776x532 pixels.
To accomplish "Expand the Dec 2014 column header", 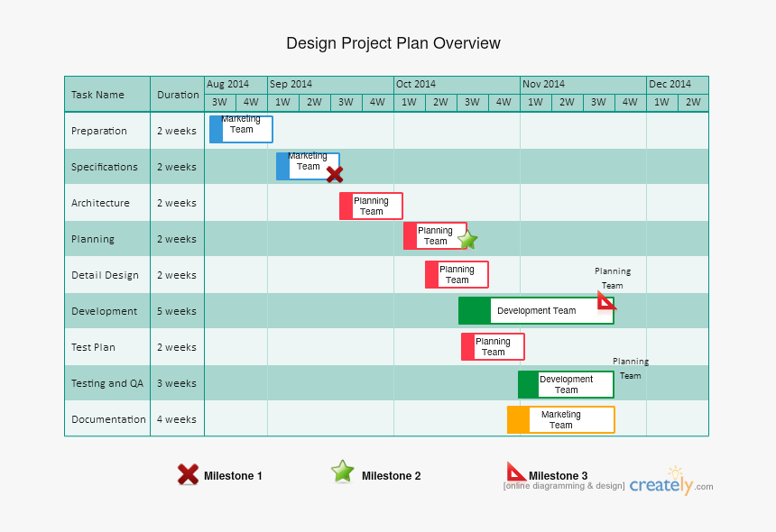I will (677, 84).
